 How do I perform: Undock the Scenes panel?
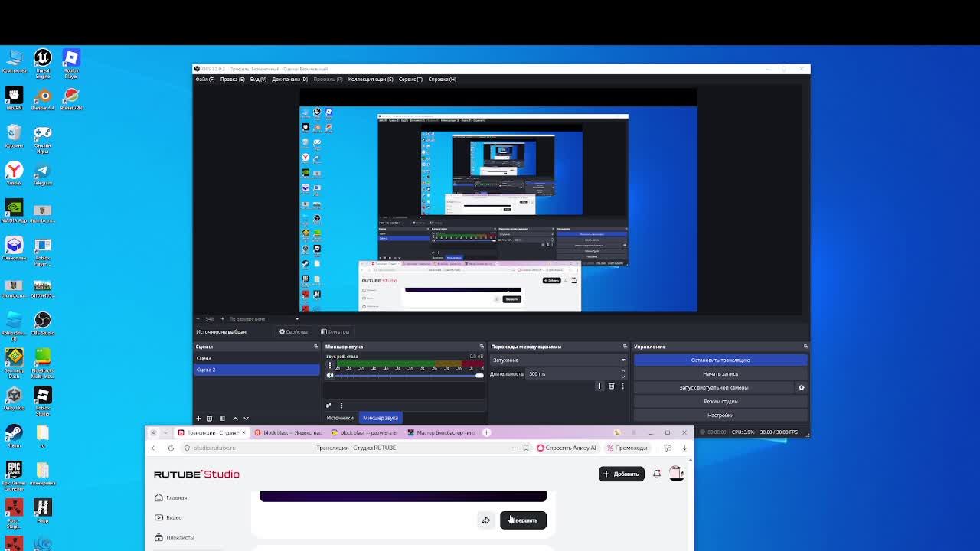pyautogui.click(x=315, y=347)
